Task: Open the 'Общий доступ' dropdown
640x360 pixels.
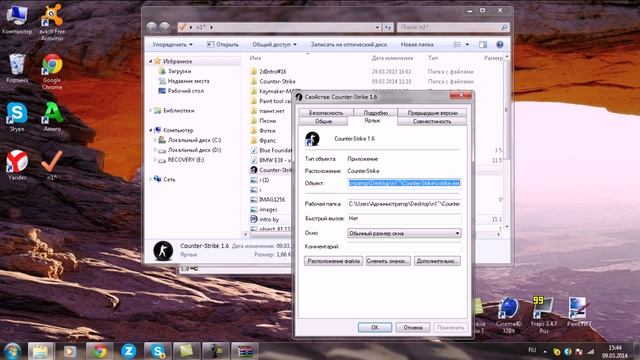Action: (x=274, y=44)
